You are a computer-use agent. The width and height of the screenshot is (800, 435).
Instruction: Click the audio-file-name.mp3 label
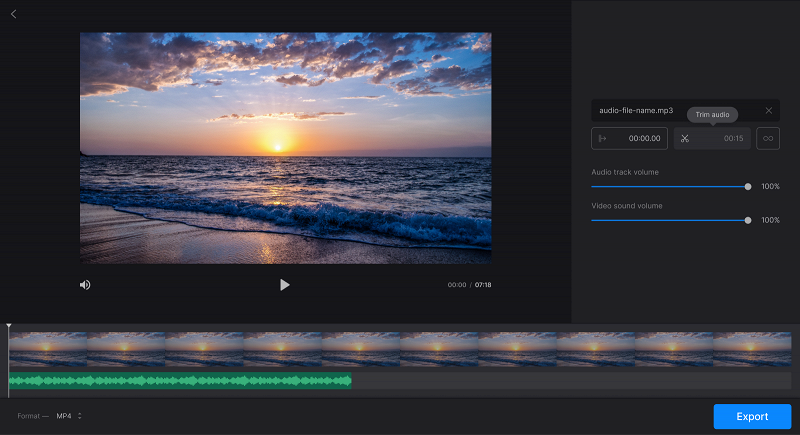pyautogui.click(x=636, y=110)
